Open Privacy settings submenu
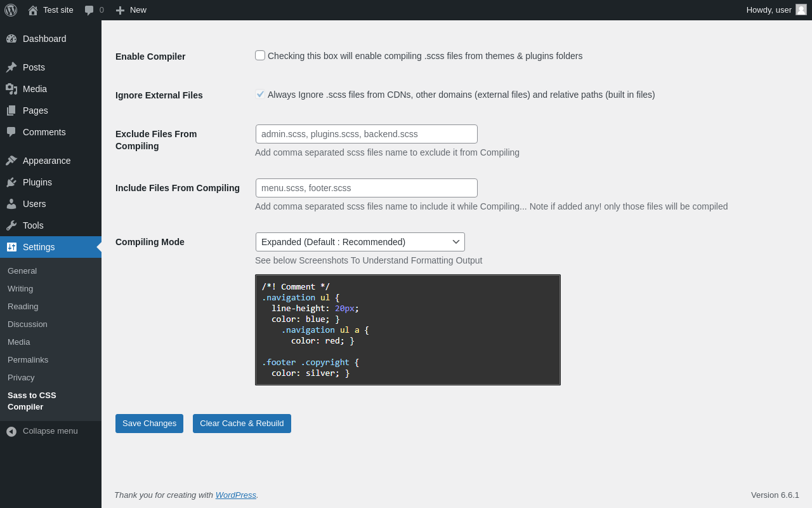Image resolution: width=812 pixels, height=508 pixels. click(x=21, y=377)
